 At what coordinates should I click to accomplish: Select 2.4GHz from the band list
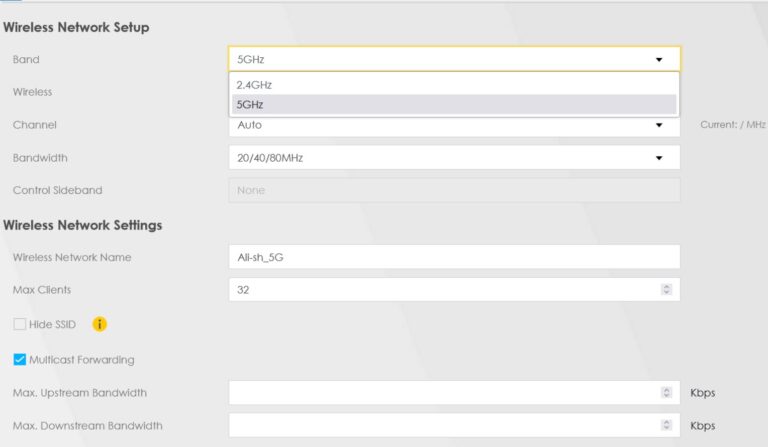click(454, 85)
